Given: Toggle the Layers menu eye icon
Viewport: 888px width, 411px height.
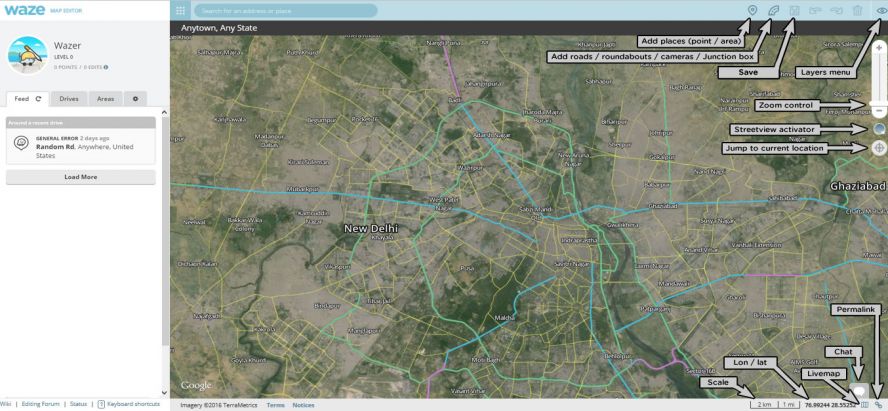Looking at the screenshot, I should [880, 10].
